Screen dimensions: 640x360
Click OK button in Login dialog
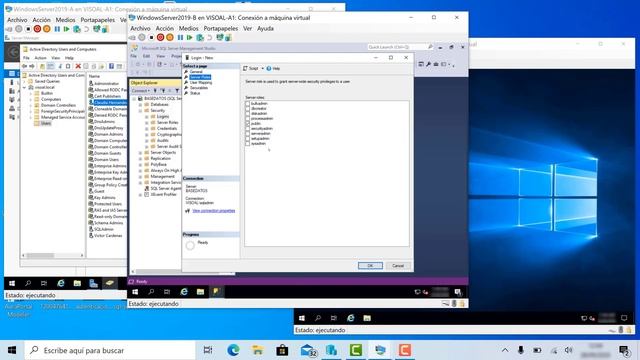coord(370,266)
